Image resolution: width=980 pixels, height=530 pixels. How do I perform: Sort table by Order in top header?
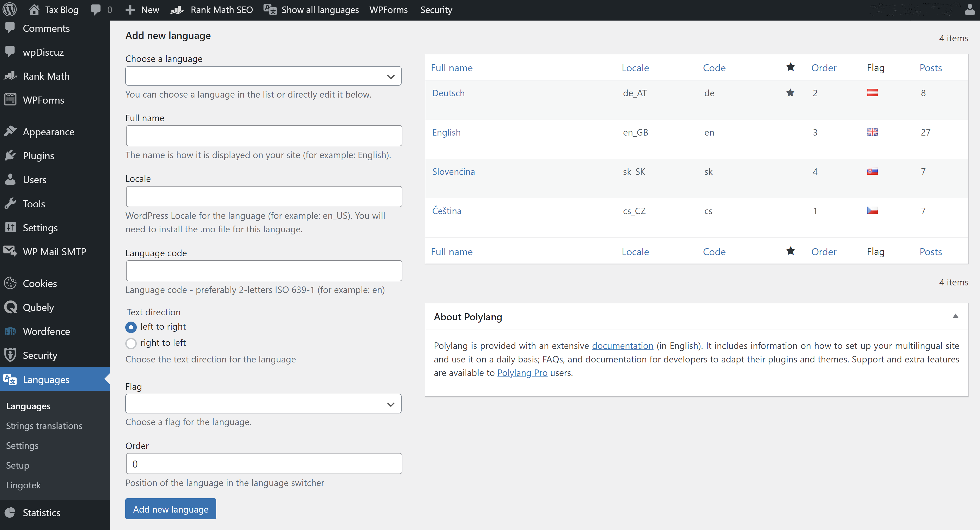[x=824, y=68]
